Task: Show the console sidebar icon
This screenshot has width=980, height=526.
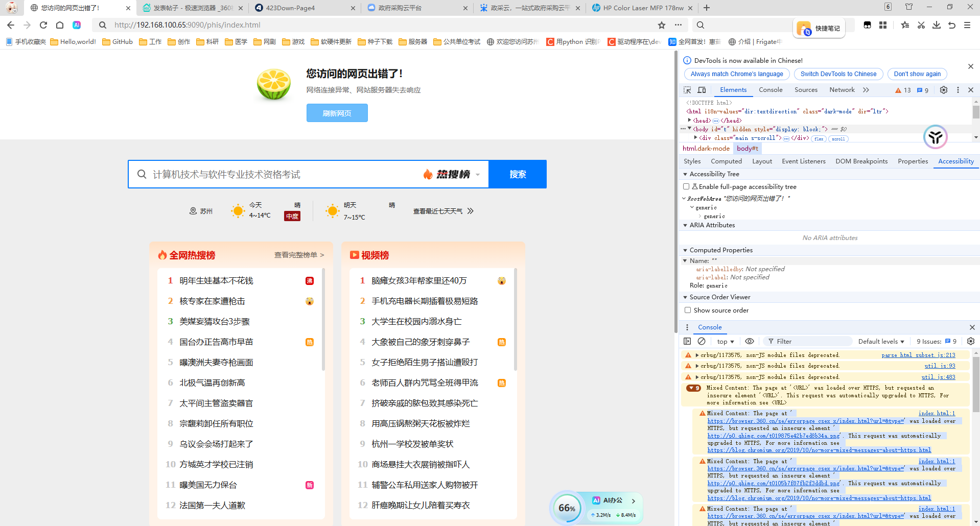Action: click(x=687, y=341)
